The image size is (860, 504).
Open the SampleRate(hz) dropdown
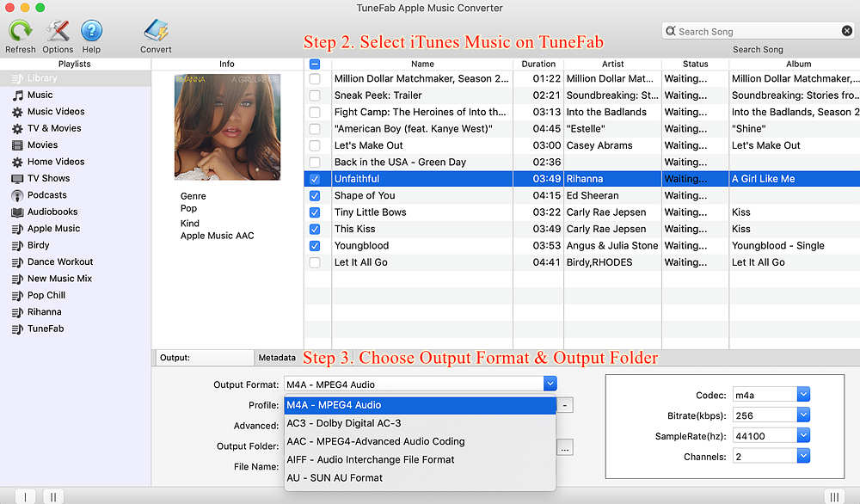tap(803, 436)
